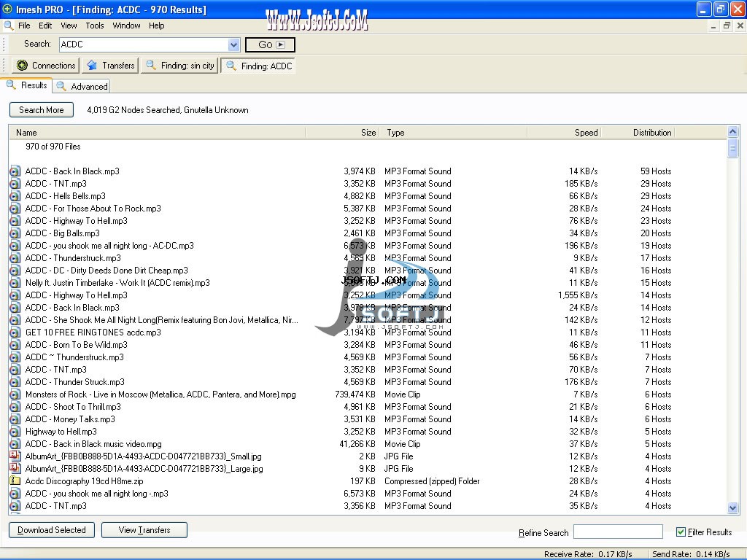Expand the Search history dropdown arrow
747x560 pixels.
(x=233, y=44)
